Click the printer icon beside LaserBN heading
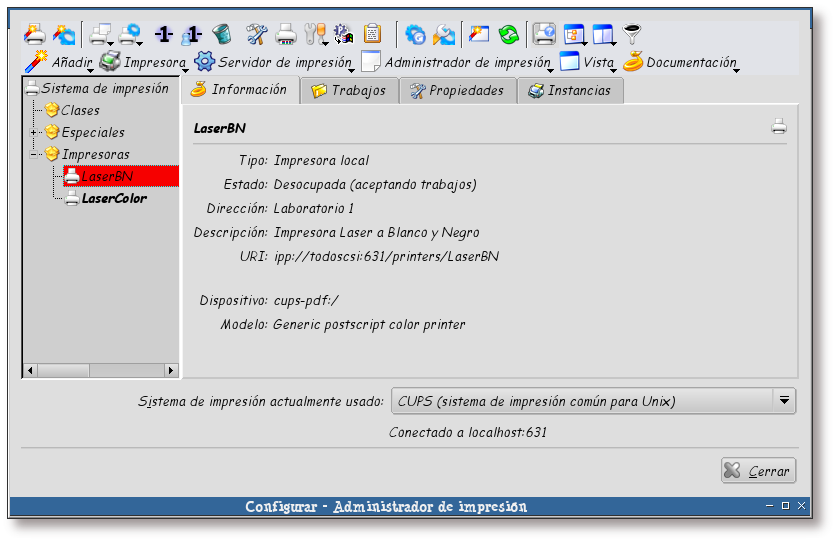Image resolution: width=836 pixels, height=542 pixels. [779, 127]
